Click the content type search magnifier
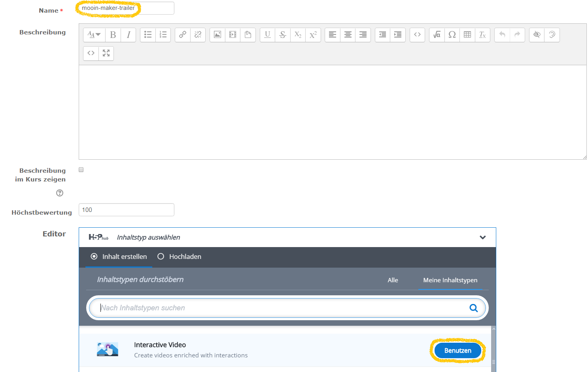The width and height of the screenshot is (588, 372). 473,308
